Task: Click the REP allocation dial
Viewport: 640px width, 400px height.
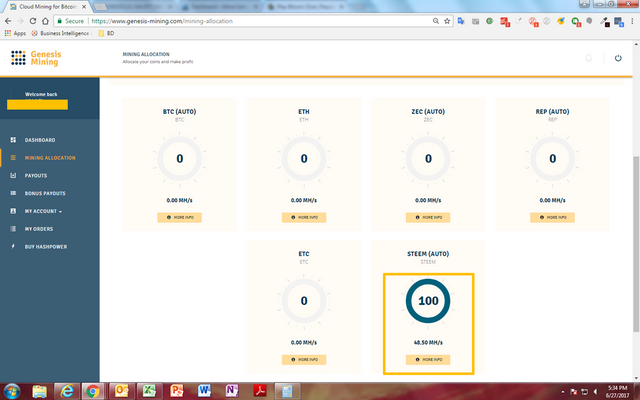Action: point(552,158)
